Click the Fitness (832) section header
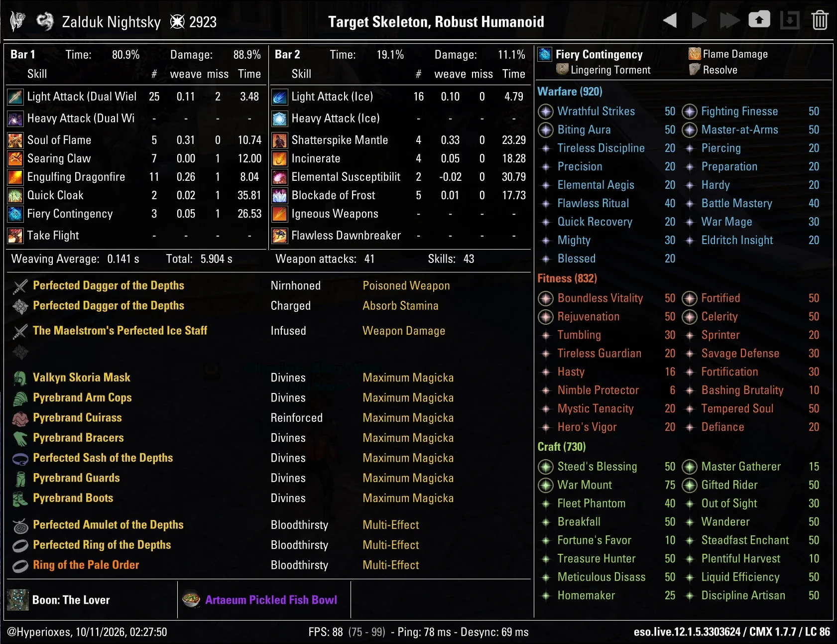This screenshot has width=837, height=644. click(567, 278)
